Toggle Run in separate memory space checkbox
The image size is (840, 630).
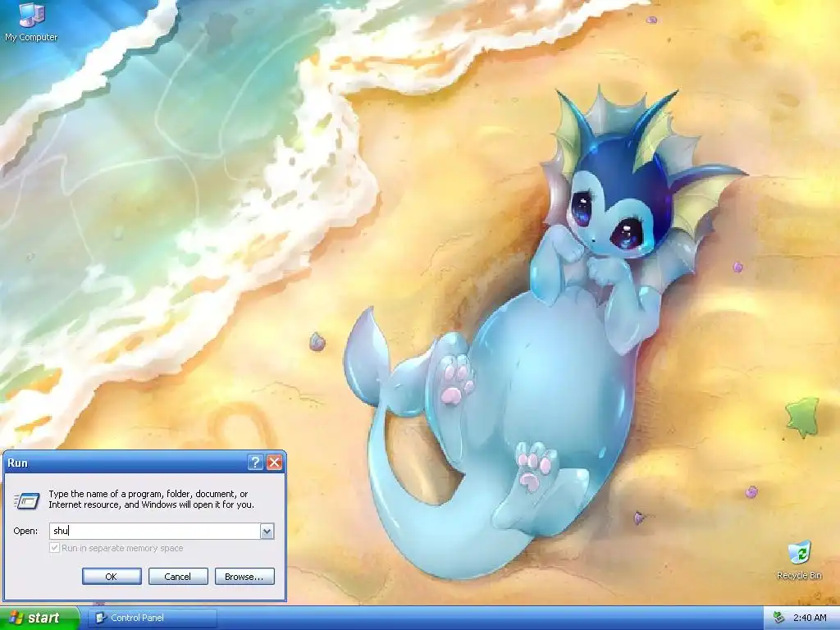click(54, 547)
